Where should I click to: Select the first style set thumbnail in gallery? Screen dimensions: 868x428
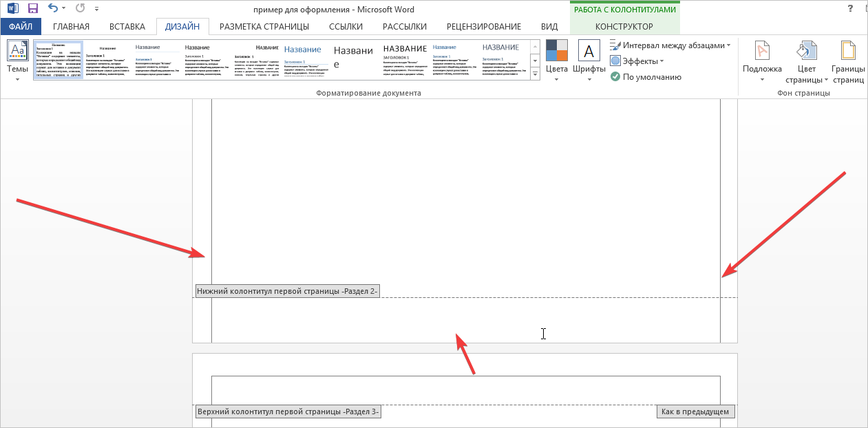tap(59, 59)
